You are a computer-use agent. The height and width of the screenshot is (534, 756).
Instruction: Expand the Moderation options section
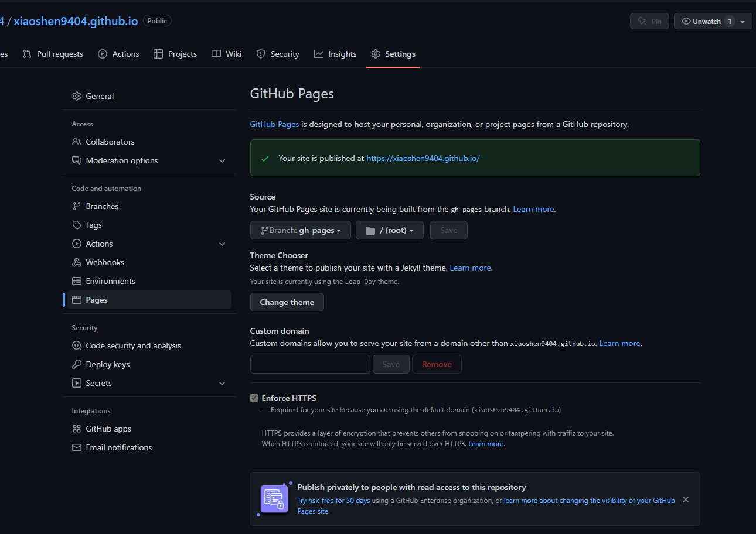click(x=222, y=160)
